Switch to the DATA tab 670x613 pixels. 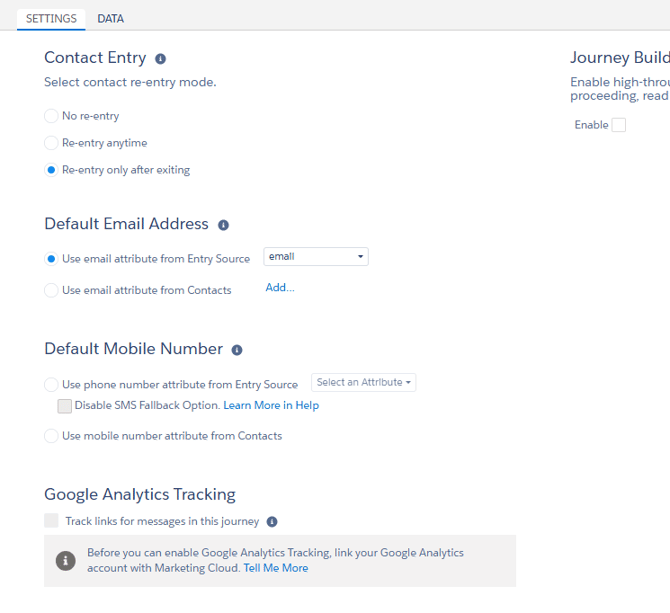tap(110, 18)
